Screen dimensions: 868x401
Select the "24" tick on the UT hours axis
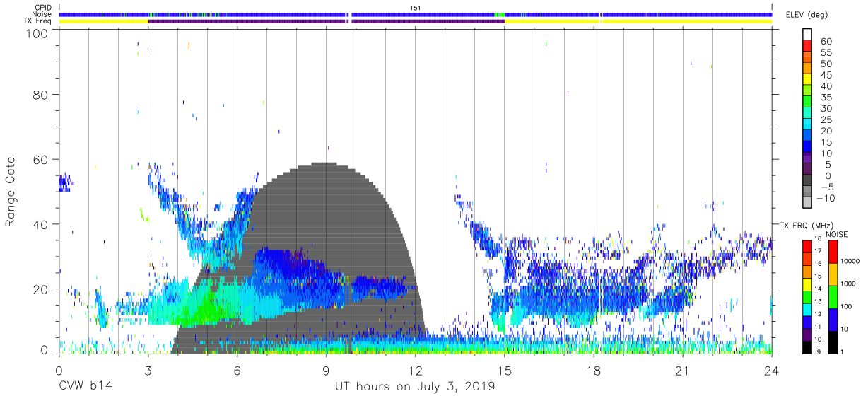[x=772, y=370]
